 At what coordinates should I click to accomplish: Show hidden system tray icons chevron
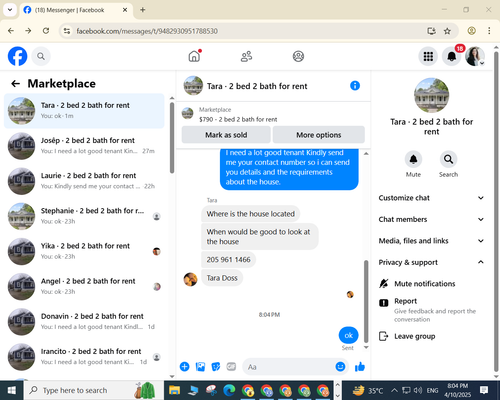click(x=394, y=390)
